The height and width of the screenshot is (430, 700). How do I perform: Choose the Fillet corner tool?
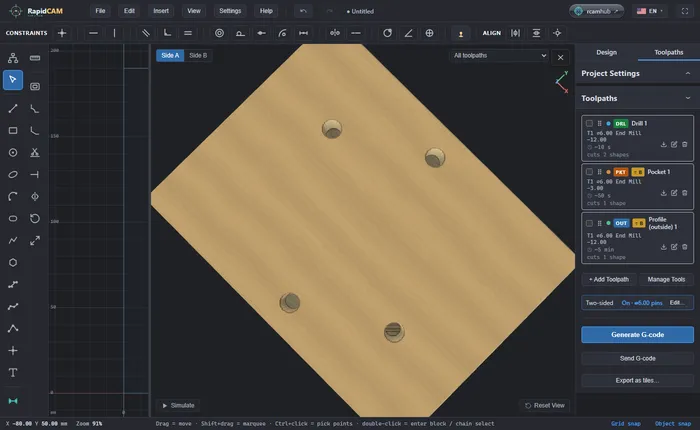coord(35,130)
